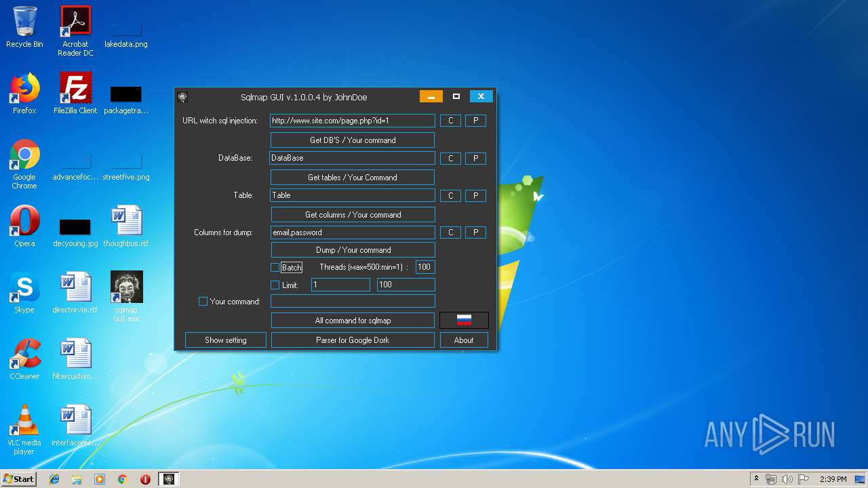This screenshot has width=868, height=488.
Task: Click C button beside Columns field
Action: 451,232
